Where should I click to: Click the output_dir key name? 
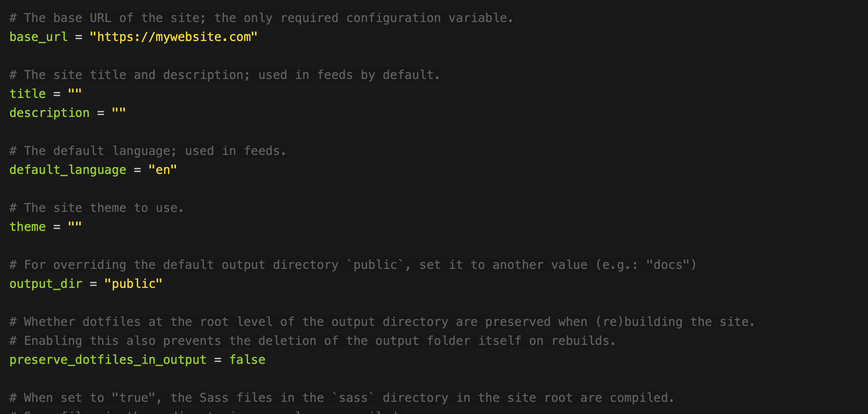46,284
